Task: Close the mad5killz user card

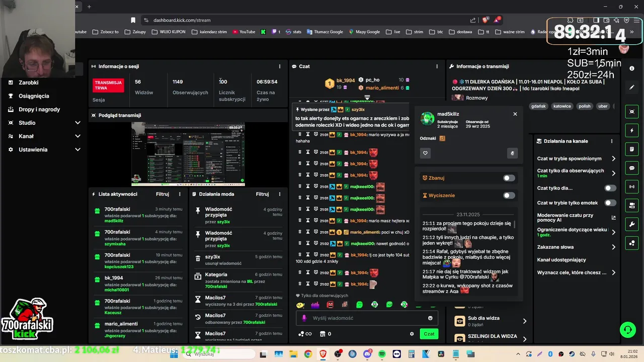Action: point(515,114)
